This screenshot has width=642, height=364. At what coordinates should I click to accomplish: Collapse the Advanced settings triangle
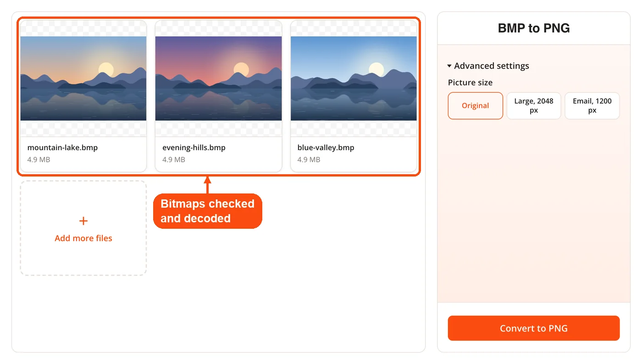[x=449, y=66]
